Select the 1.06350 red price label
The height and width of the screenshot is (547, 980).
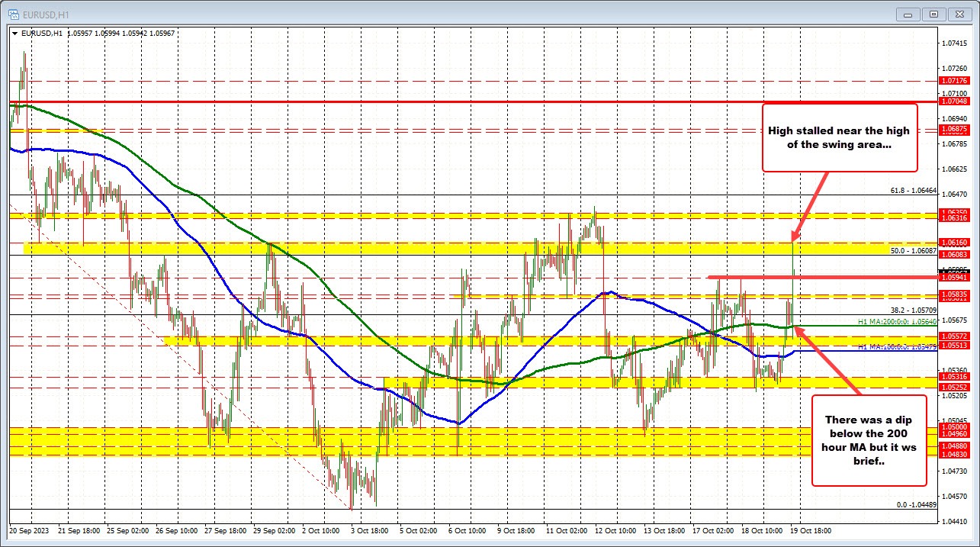(955, 212)
